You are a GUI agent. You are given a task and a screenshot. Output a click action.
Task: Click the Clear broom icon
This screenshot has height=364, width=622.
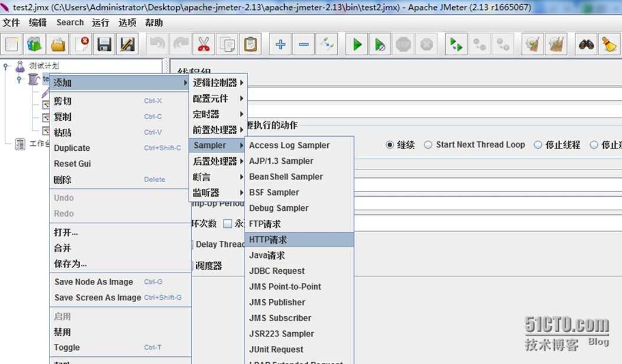click(x=533, y=44)
